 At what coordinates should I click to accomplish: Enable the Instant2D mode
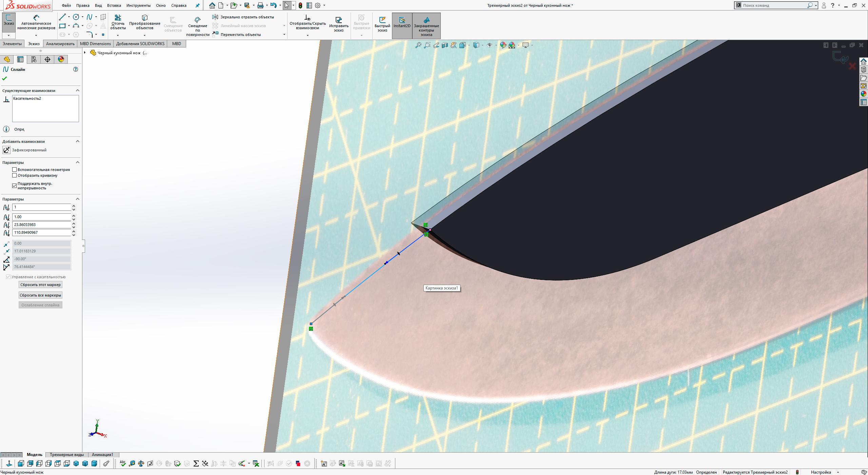401,23
